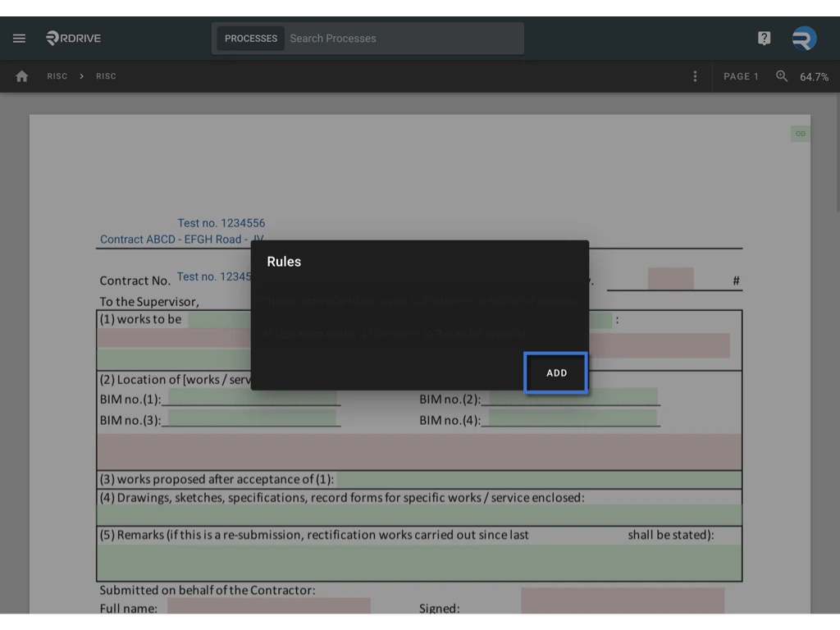This screenshot has height=630, width=840.
Task: Select the Change controller rule entry
Action: (x=419, y=300)
